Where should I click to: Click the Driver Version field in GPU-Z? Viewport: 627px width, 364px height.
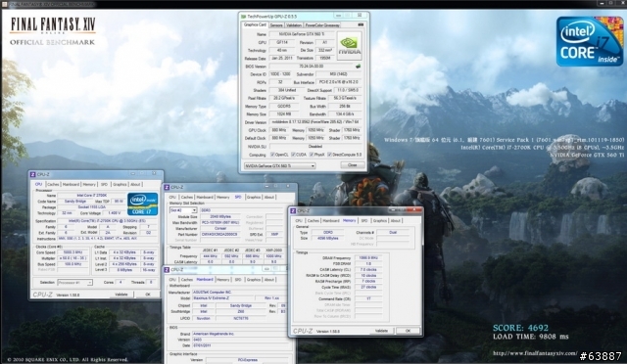pyautogui.click(x=315, y=122)
